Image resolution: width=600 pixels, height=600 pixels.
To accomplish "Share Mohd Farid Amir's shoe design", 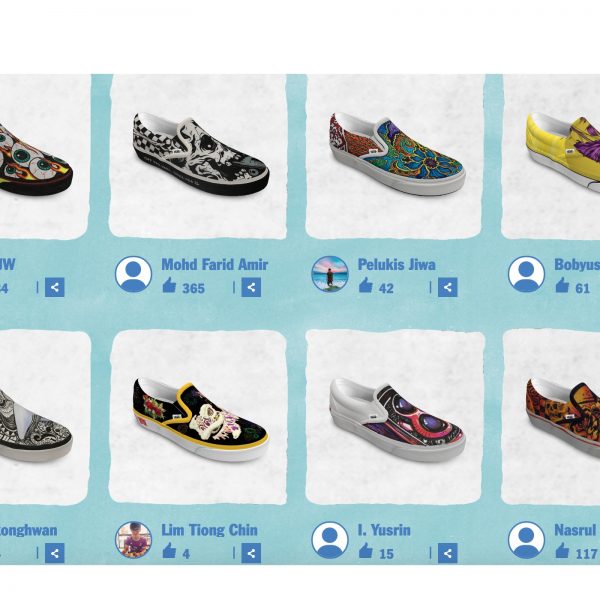I will 251,287.
